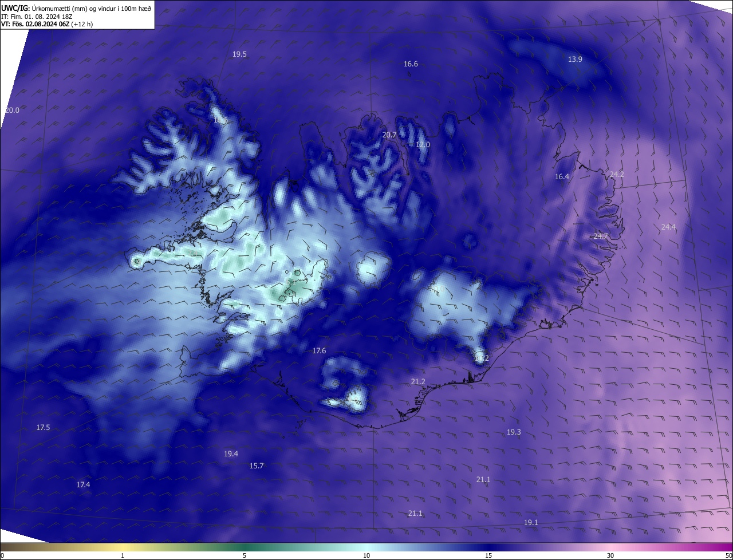This screenshot has height=560, width=733.
Task: Click the initial time line "IT: Fim. 01. 08. 2024 18Z"
Action: pyautogui.click(x=37, y=17)
